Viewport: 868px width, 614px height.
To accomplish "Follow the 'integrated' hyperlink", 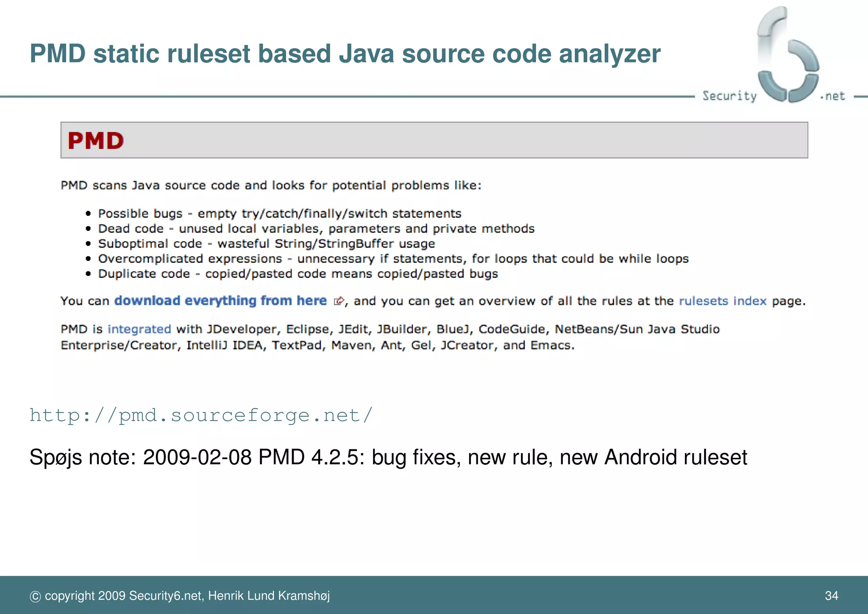I will coord(139,329).
